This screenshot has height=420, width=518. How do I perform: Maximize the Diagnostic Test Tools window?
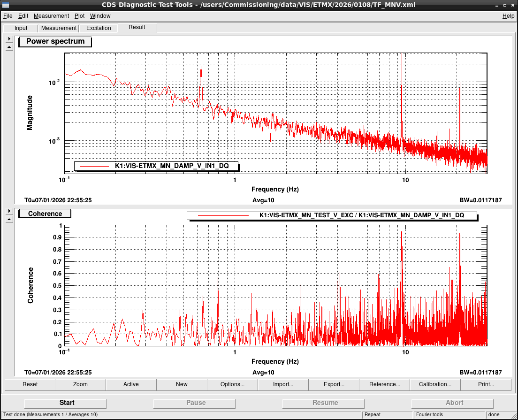(505, 5)
